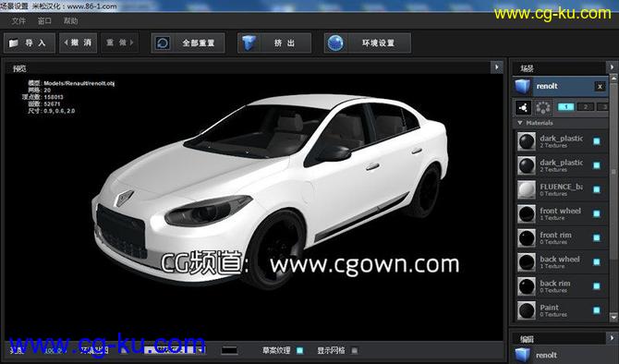This screenshot has height=364, width=619.
Task: Click the 重做 redo button
Action: [x=119, y=42]
